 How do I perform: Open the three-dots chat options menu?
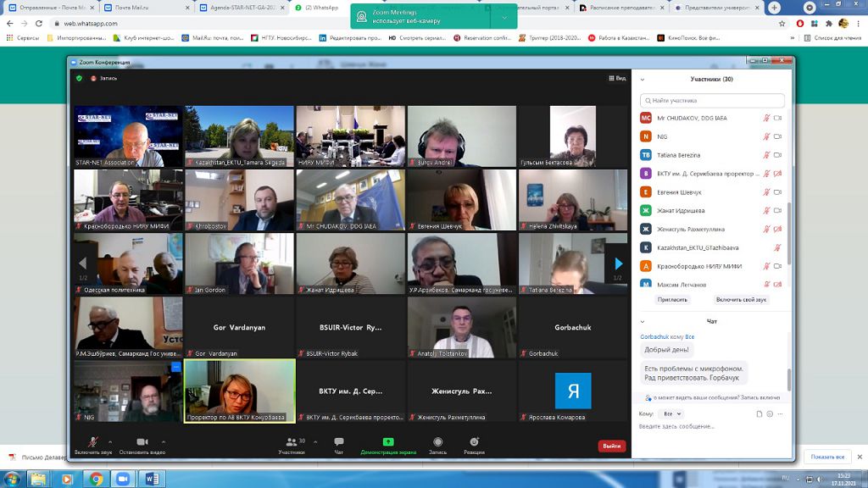780,413
